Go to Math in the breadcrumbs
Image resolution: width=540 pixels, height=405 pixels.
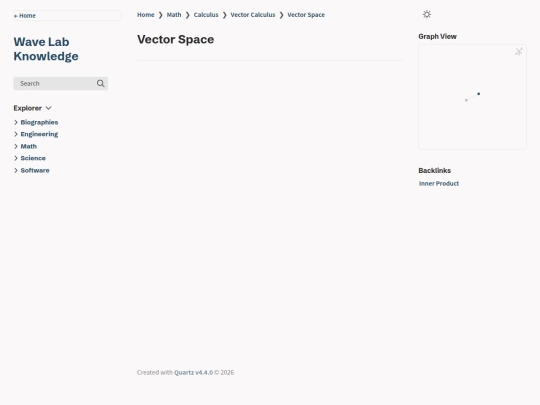point(174,15)
